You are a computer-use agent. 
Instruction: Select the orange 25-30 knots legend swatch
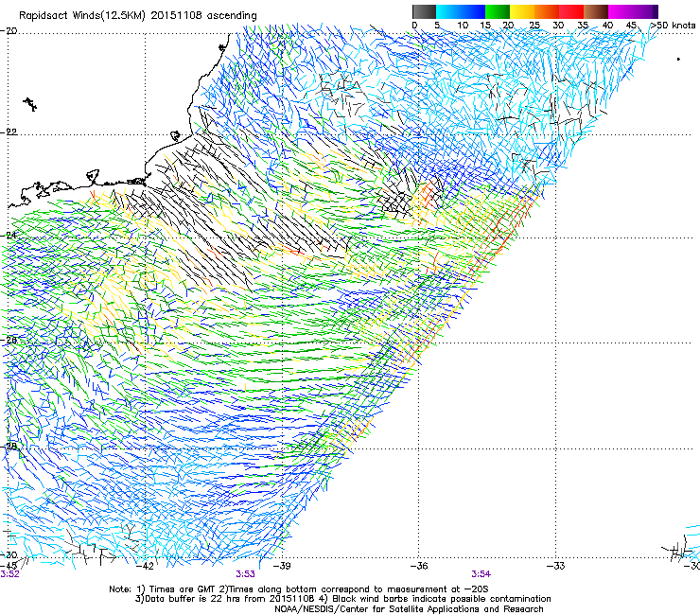[547, 11]
